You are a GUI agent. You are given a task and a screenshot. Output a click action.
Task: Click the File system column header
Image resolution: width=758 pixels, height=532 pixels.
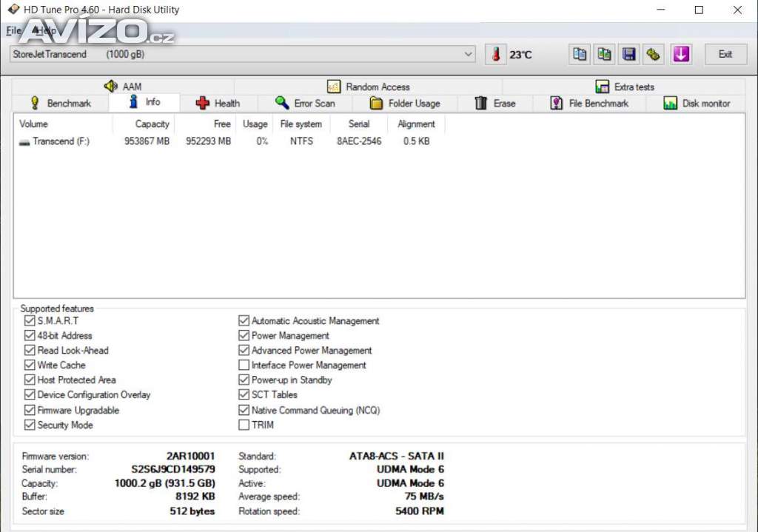[x=302, y=124]
